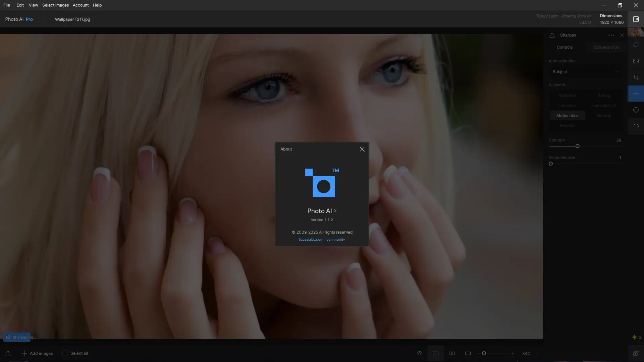Open the community link
Viewport: 644px width, 362px height.
(335, 240)
